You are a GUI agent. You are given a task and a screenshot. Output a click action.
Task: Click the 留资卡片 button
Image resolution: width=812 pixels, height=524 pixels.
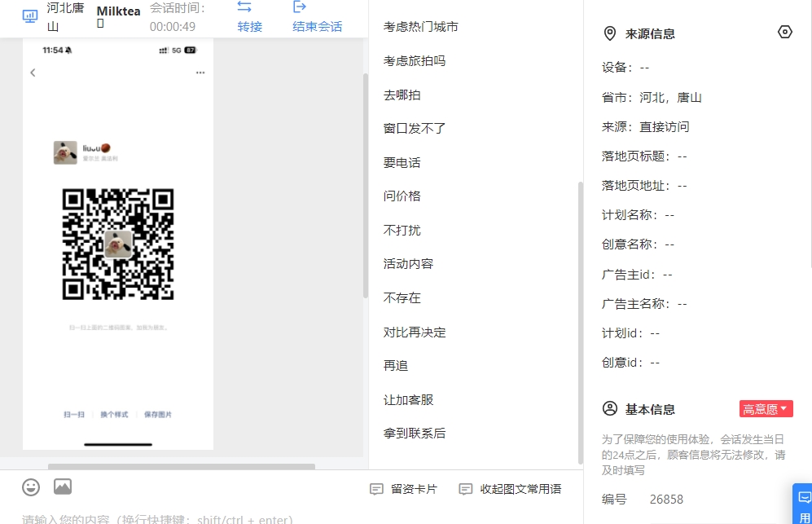[x=403, y=489]
